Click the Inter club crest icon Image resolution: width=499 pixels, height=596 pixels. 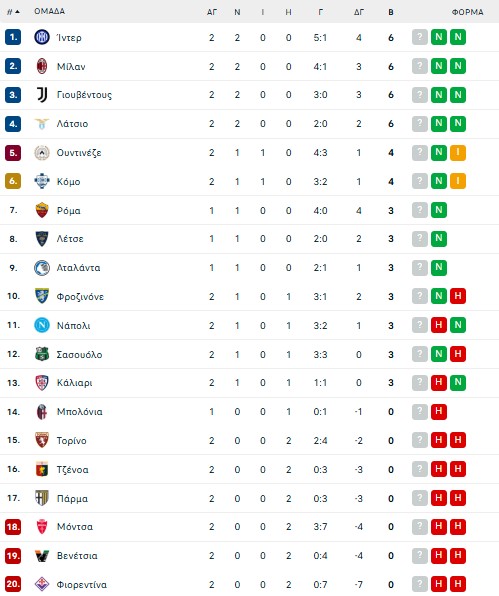42,37
